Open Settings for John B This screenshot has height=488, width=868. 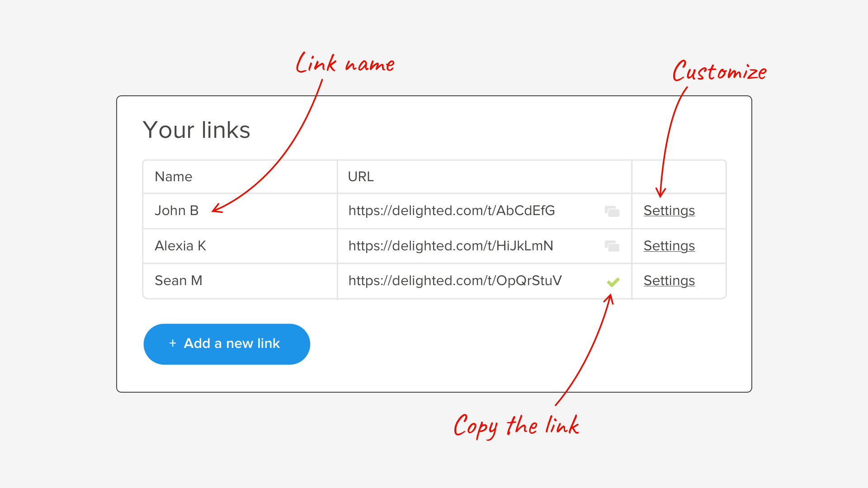coord(669,210)
